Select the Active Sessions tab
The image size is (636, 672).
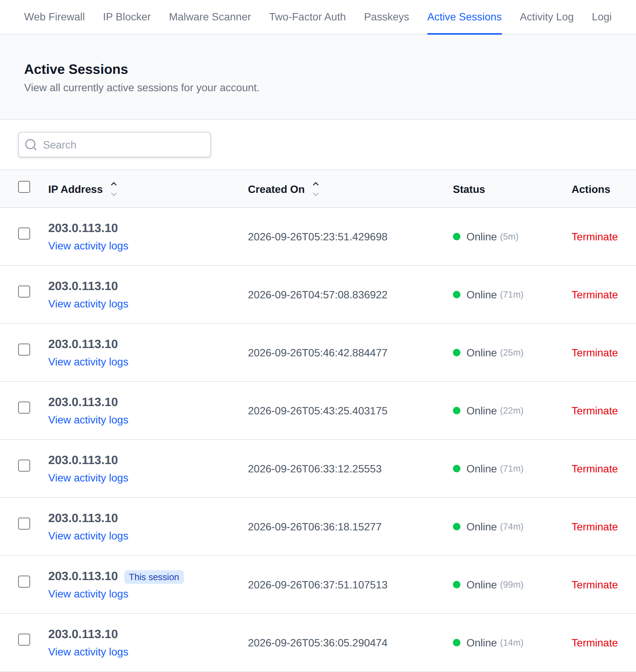[464, 17]
